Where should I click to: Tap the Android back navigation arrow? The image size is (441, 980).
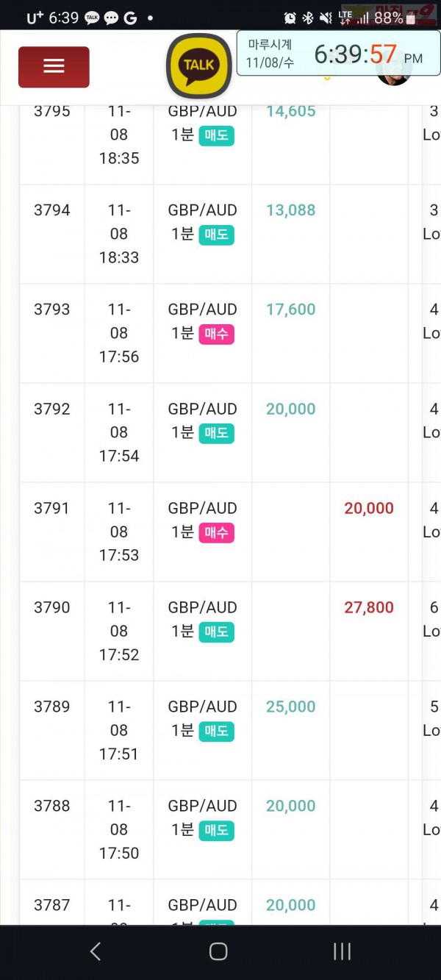[95, 951]
